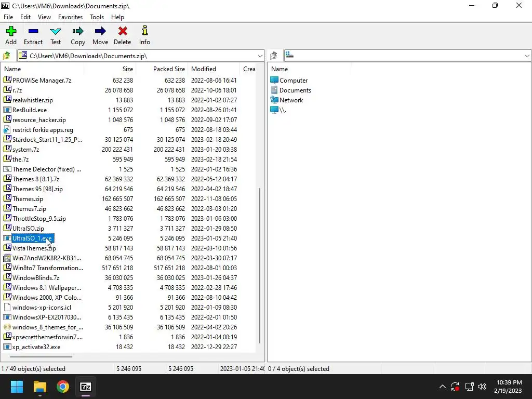This screenshot has width=532, height=399.
Task: Open Windows Start button
Action: pos(17,387)
